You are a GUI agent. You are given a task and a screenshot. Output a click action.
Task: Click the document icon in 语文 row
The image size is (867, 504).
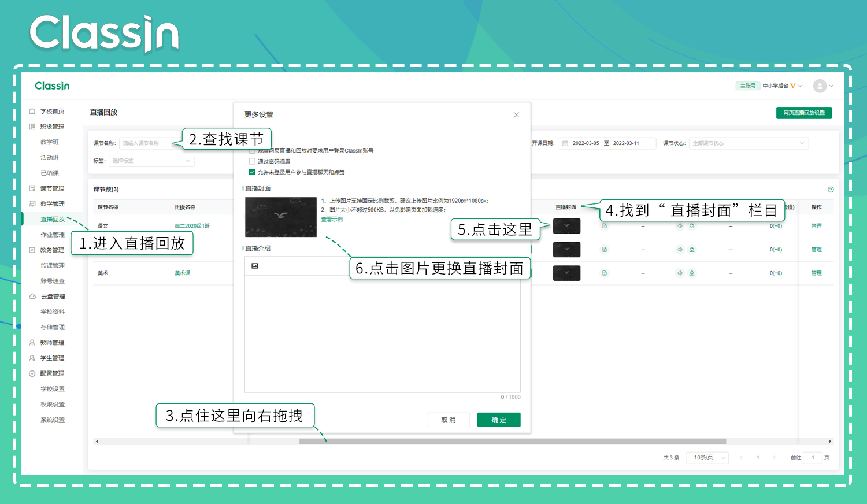pos(605,226)
